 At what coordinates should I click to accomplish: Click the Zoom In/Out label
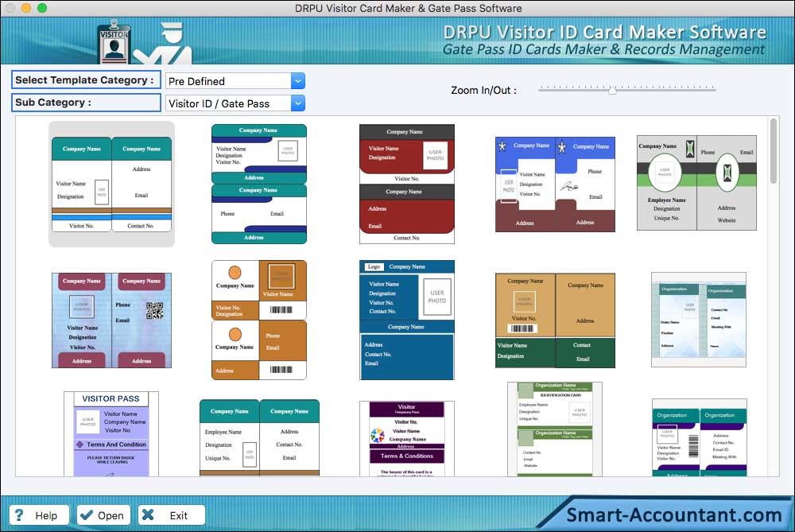(x=483, y=91)
